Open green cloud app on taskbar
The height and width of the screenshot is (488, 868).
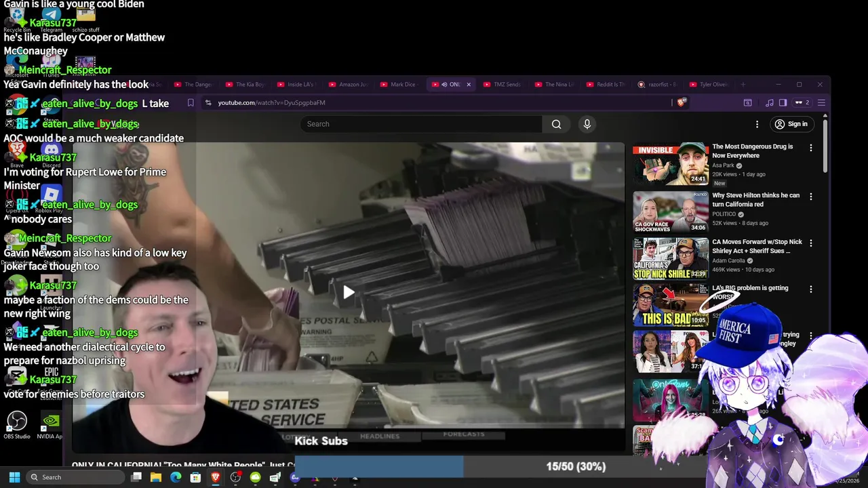(255, 477)
